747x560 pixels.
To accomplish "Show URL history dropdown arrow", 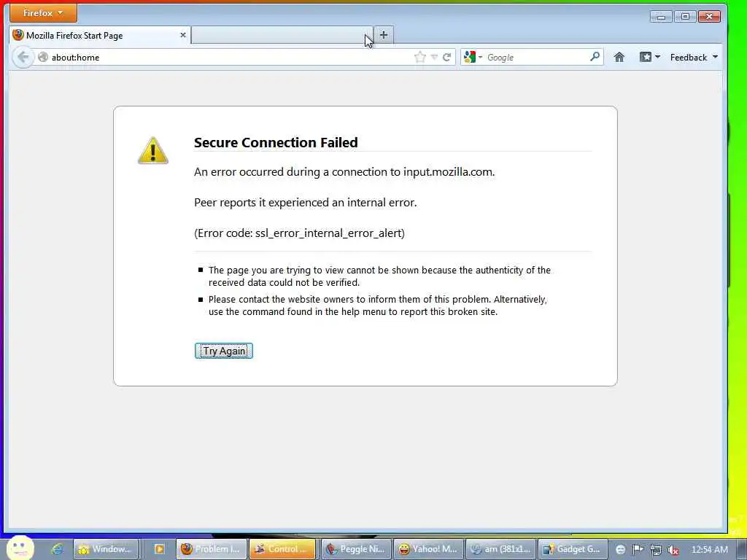I will [434, 57].
